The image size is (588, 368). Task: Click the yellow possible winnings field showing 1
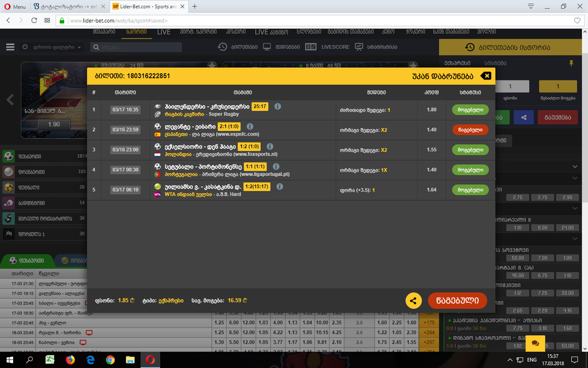(558, 86)
